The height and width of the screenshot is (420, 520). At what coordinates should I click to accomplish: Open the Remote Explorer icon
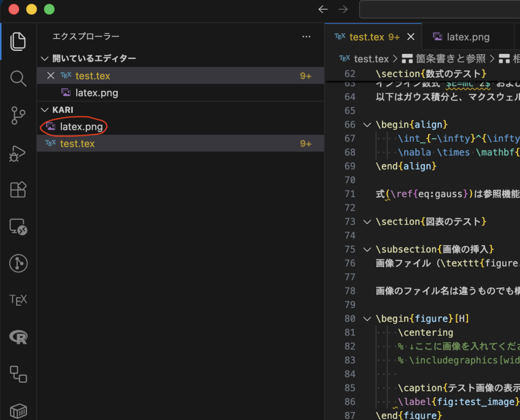click(x=18, y=227)
